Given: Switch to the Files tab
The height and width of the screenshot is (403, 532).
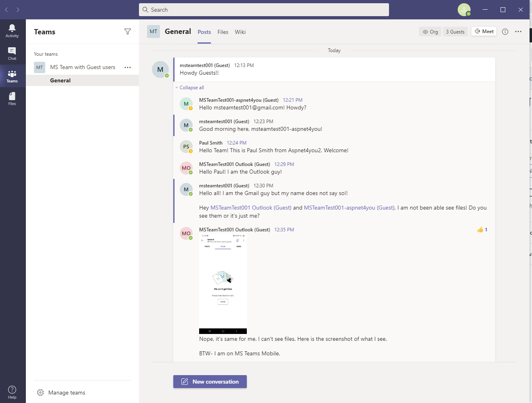Looking at the screenshot, I should click(x=223, y=32).
